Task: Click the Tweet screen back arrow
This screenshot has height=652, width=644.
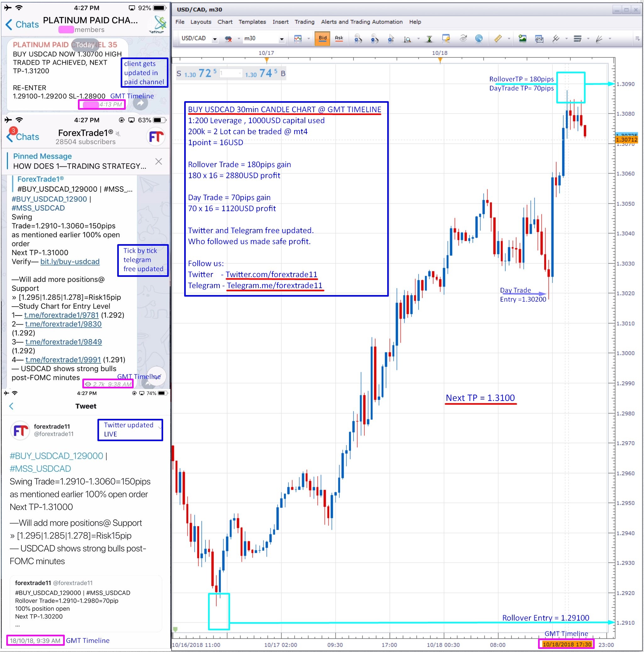Action: pyautogui.click(x=11, y=406)
